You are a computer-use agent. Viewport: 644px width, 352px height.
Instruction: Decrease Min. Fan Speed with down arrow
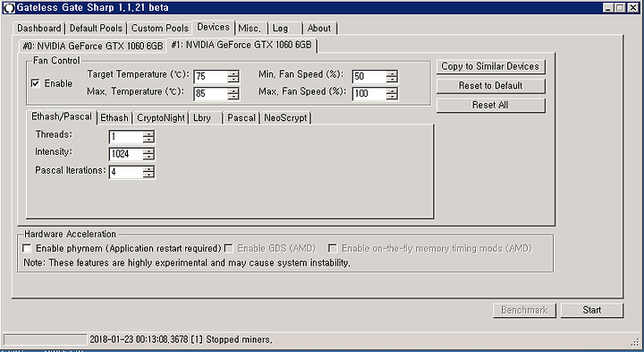click(x=392, y=80)
